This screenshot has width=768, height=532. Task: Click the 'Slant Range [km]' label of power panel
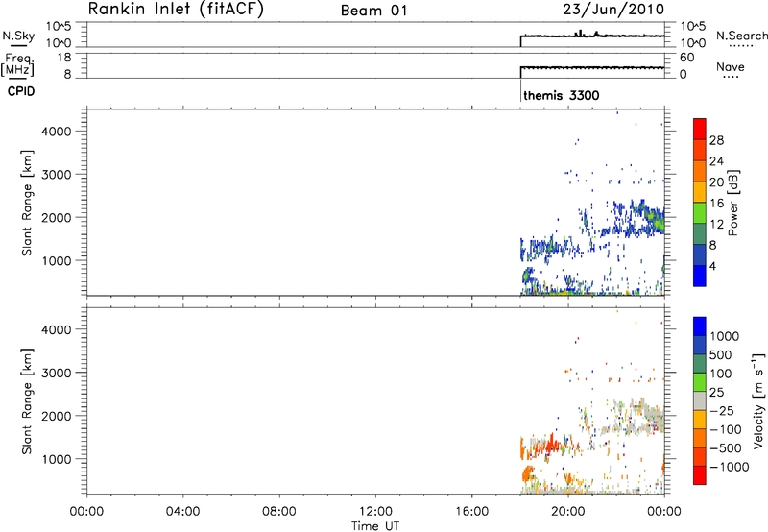[27, 203]
